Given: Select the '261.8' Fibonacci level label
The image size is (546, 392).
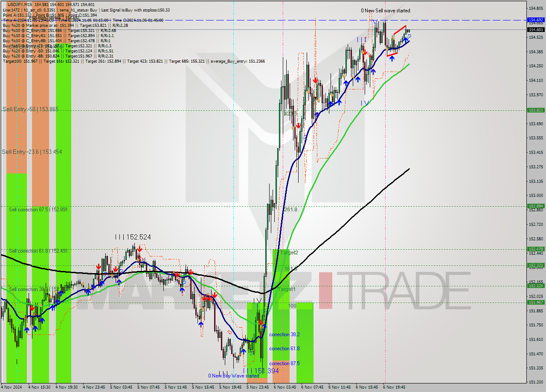Looking at the screenshot, I should pyautogui.click(x=290, y=210).
